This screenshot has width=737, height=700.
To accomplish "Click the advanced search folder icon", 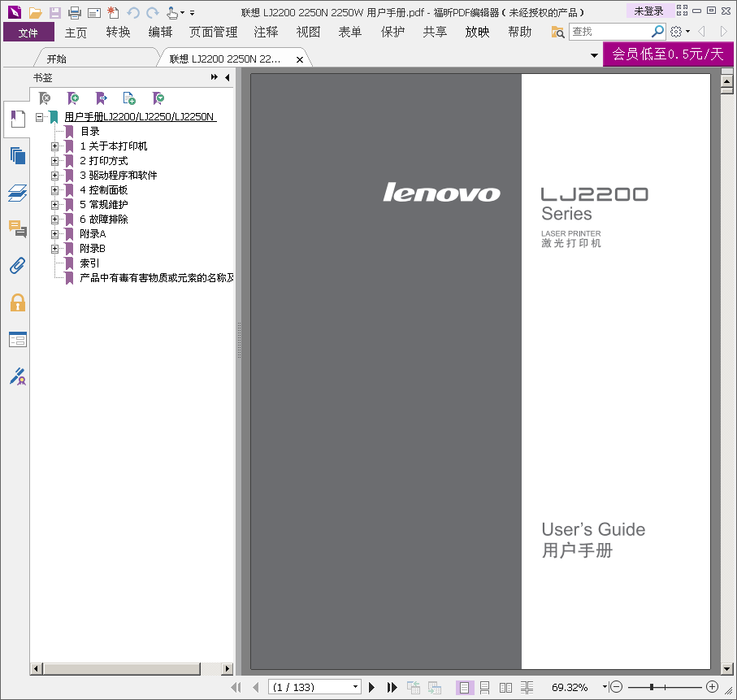I will point(557,32).
